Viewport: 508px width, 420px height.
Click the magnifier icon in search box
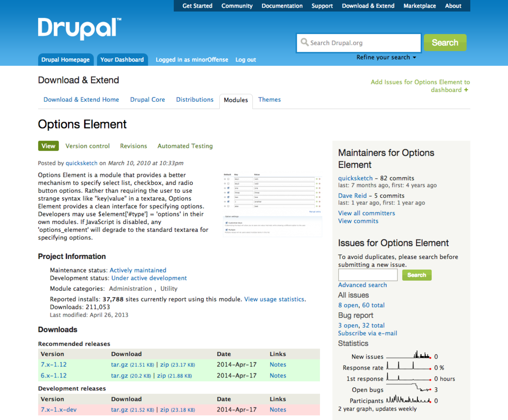click(x=304, y=42)
